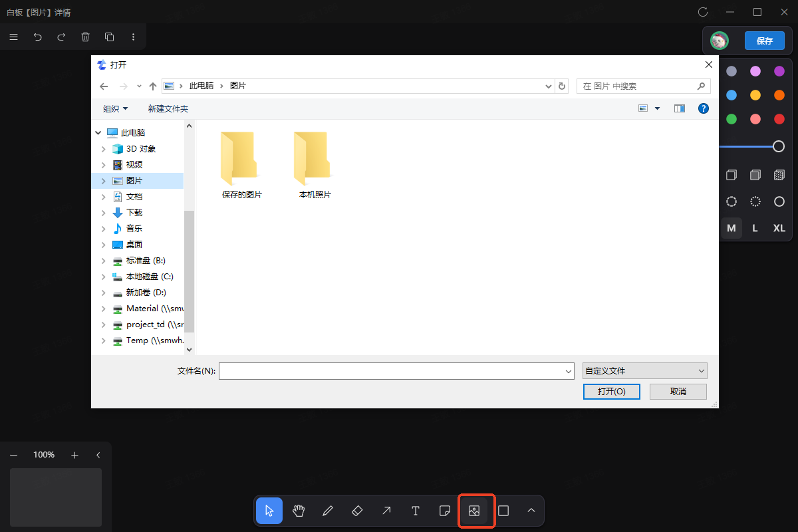The image size is (798, 532).
Task: Click the blue 保存 button
Action: (764, 41)
